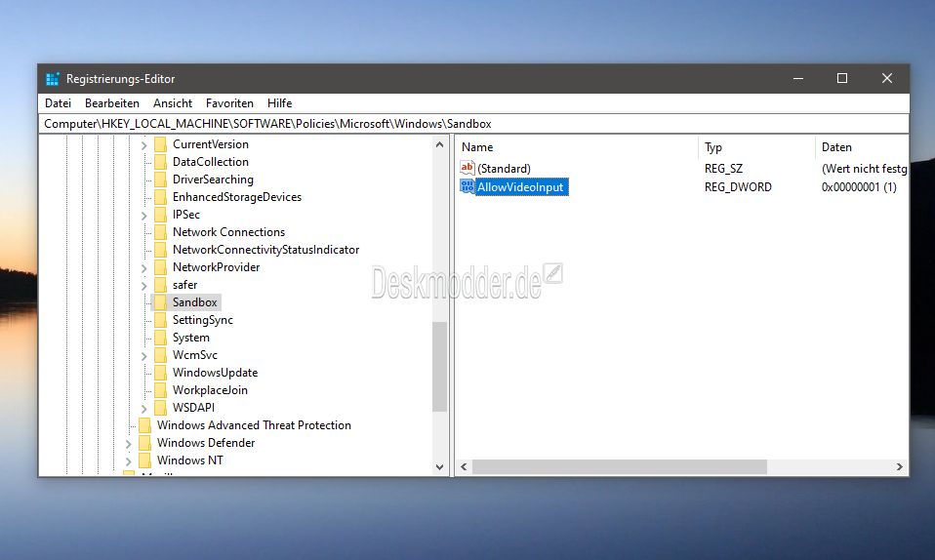
Task: Expand the WSDAPI key
Action: click(143, 409)
